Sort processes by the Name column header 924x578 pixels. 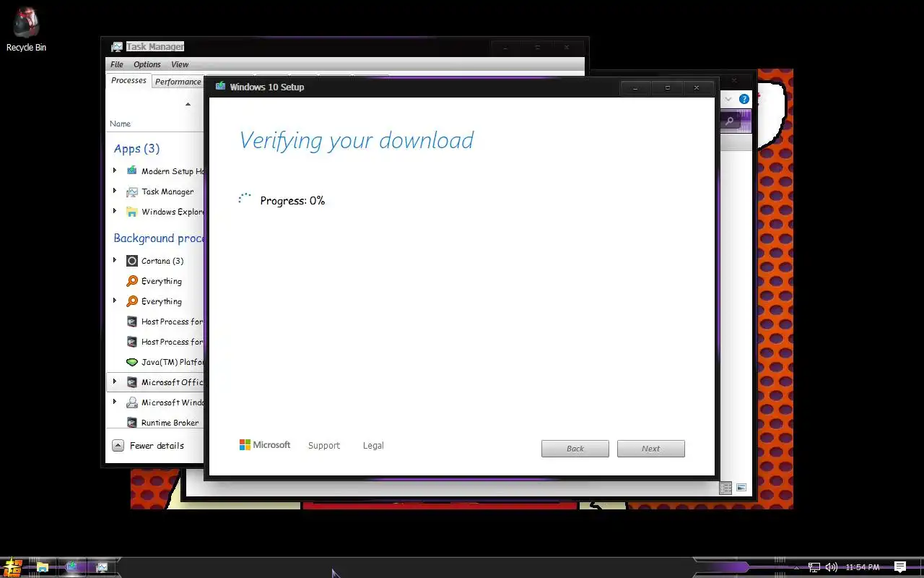[x=121, y=124]
